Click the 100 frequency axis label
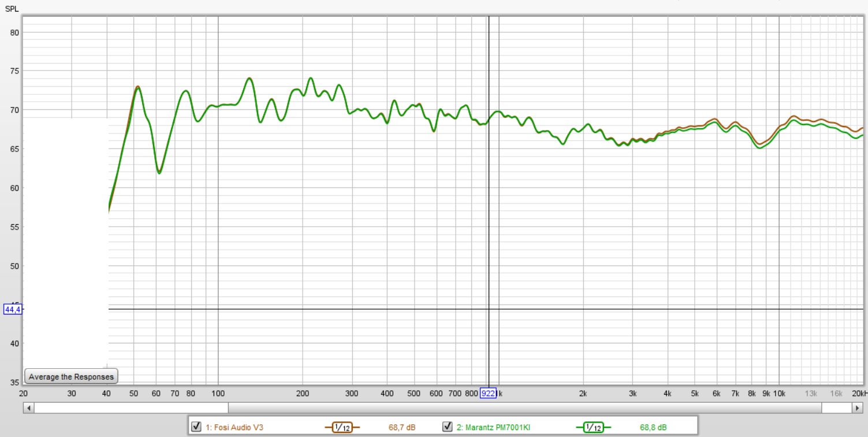The width and height of the screenshot is (868, 437). (218, 394)
